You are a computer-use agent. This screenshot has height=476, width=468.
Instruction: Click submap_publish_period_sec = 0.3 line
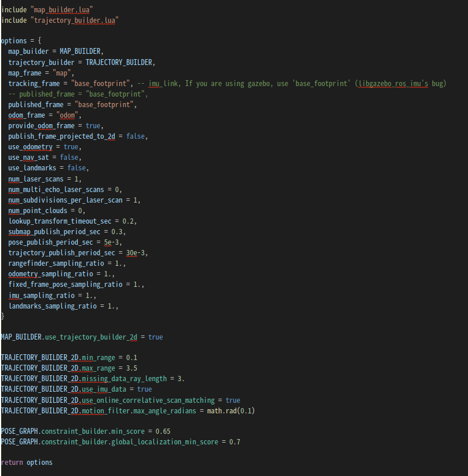[67, 232]
